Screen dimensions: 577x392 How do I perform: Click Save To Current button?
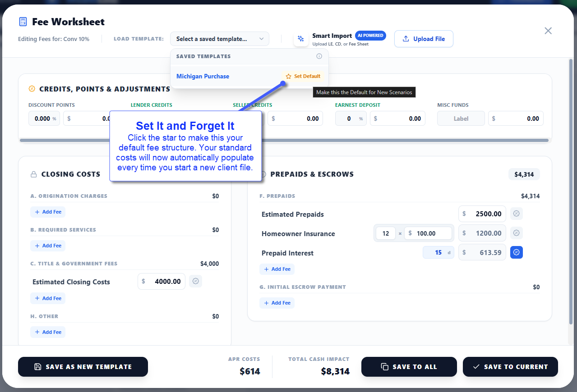click(510, 367)
